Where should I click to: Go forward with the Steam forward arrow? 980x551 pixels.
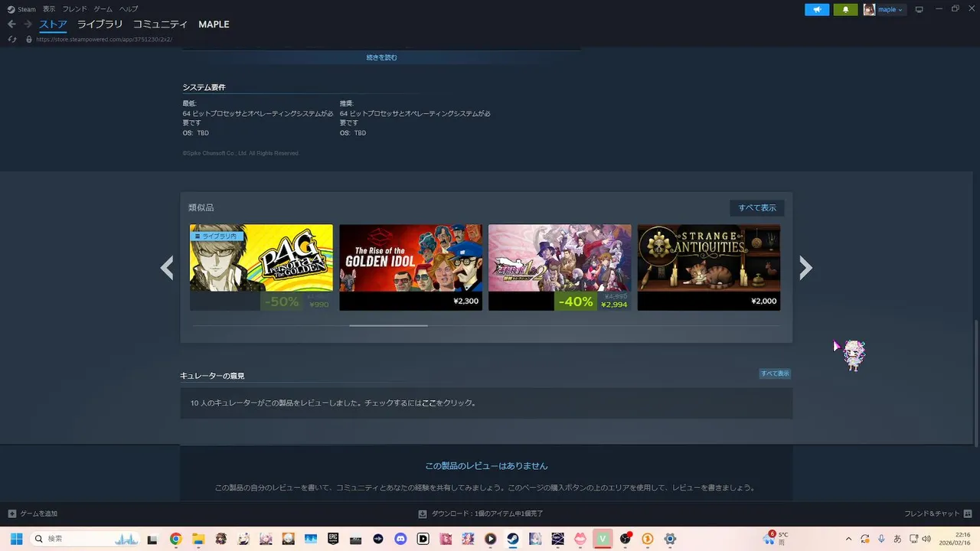[x=28, y=24]
